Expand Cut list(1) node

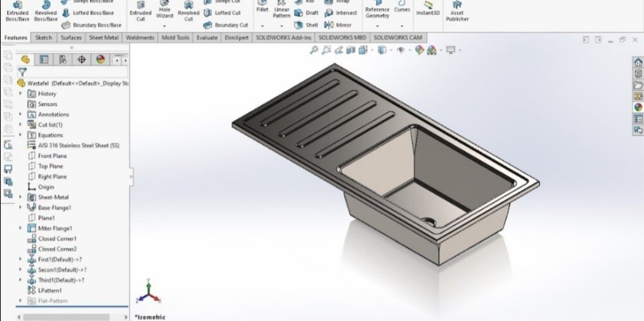click(x=20, y=124)
